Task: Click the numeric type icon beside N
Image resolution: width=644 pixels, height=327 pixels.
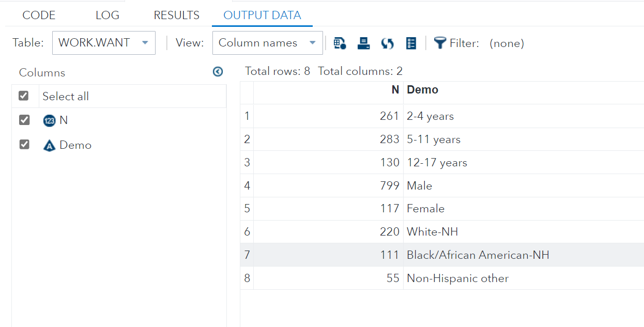Action: click(49, 121)
